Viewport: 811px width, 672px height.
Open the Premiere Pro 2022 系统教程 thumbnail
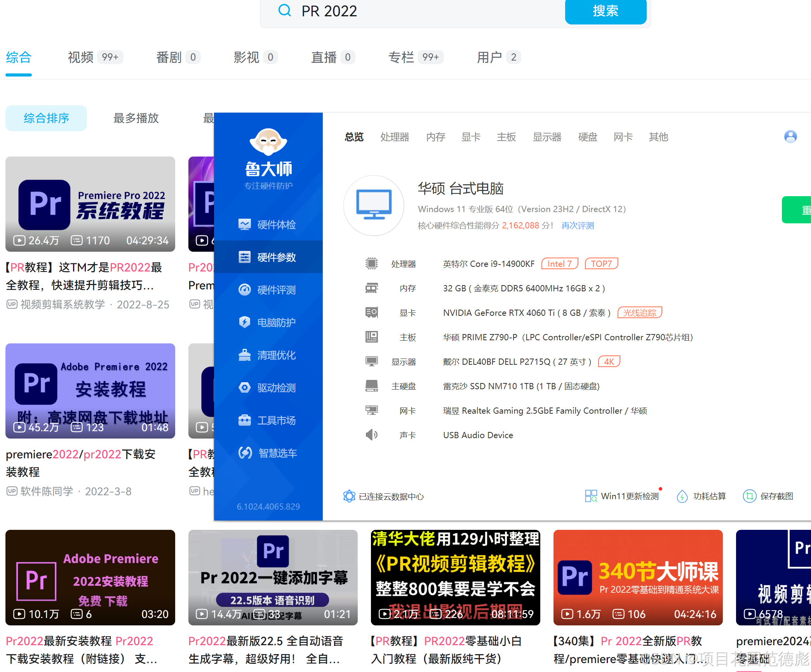point(90,204)
